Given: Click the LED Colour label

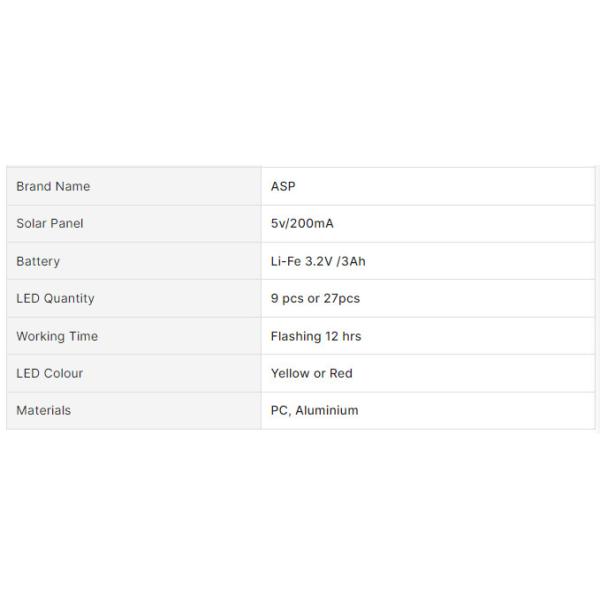Looking at the screenshot, I should (x=50, y=373).
